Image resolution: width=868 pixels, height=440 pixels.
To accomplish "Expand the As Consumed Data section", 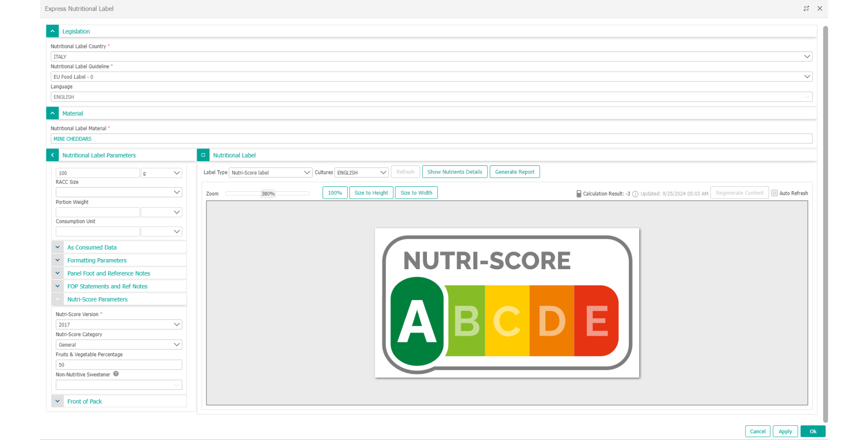I will pos(57,247).
